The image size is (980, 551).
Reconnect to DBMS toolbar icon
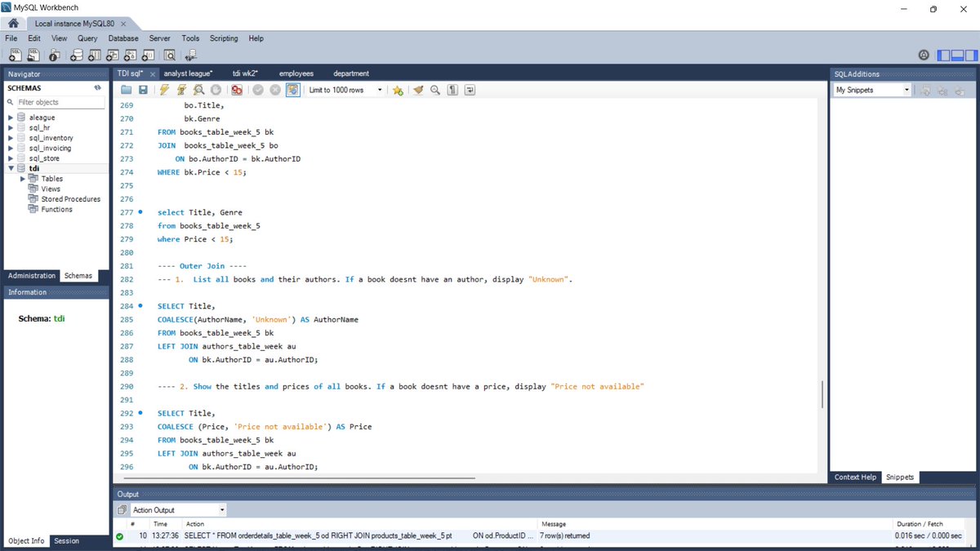pyautogui.click(x=190, y=56)
